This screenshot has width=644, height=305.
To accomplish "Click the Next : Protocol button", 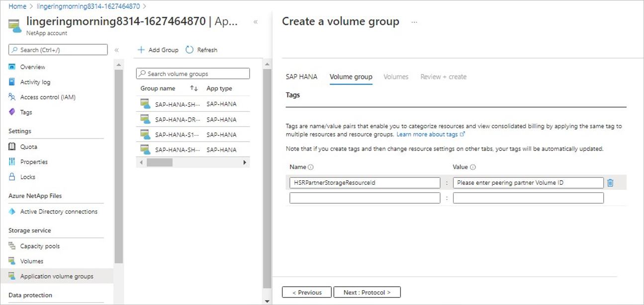I will [x=367, y=292].
